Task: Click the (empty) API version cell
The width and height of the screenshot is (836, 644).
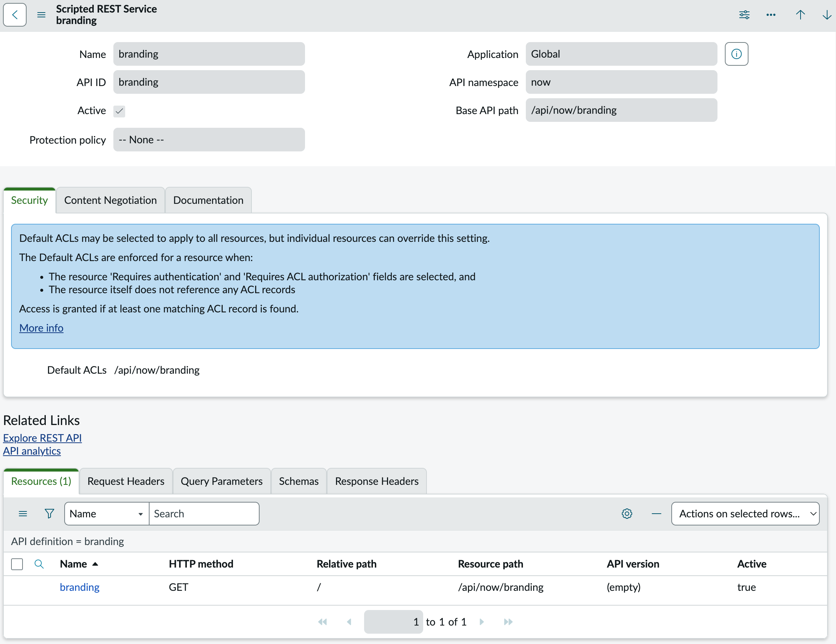Action: [623, 587]
